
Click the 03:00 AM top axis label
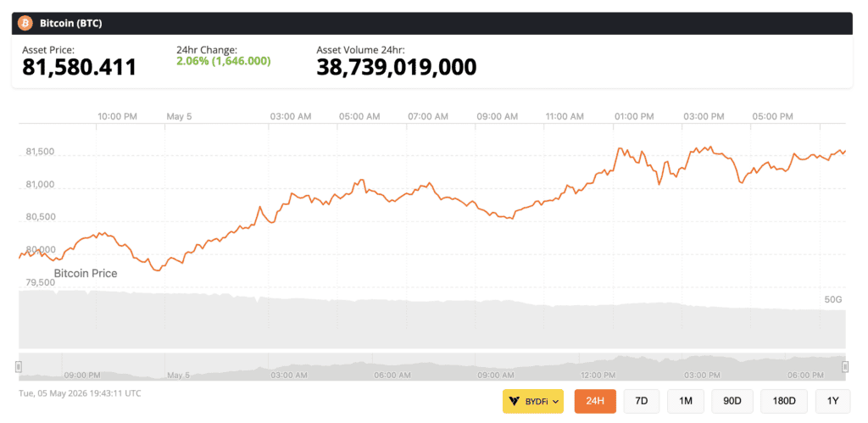point(291,116)
